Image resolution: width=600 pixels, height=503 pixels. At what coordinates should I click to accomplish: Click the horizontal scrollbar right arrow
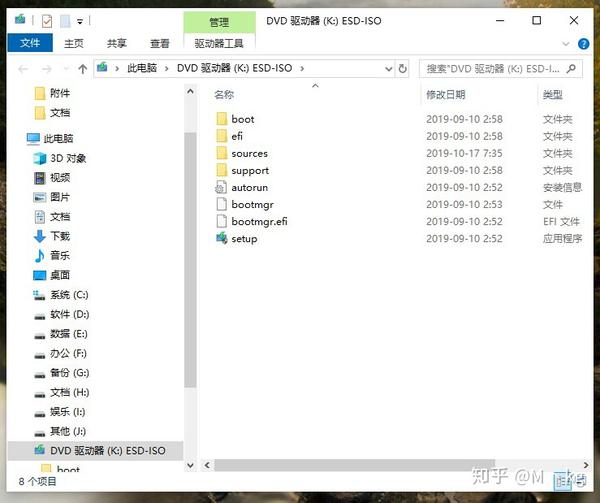[586, 465]
